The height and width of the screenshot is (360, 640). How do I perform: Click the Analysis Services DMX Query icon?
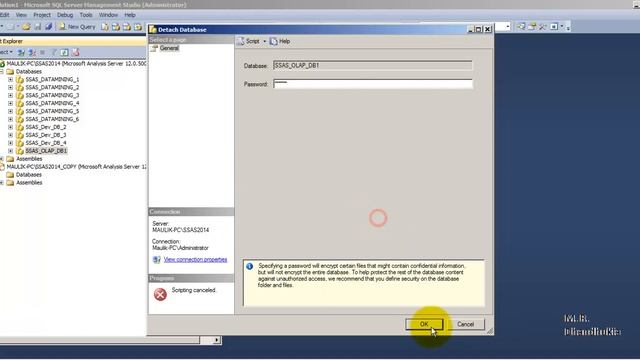click(127, 27)
